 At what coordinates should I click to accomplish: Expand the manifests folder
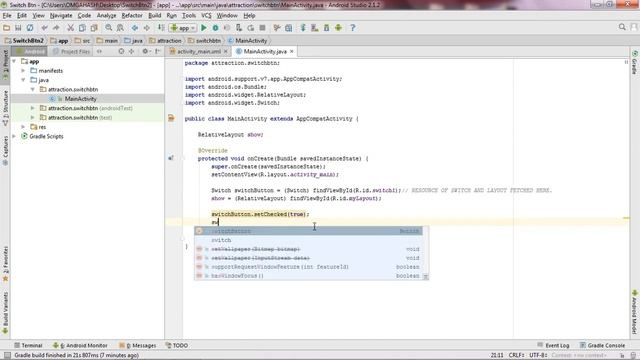[23, 71]
